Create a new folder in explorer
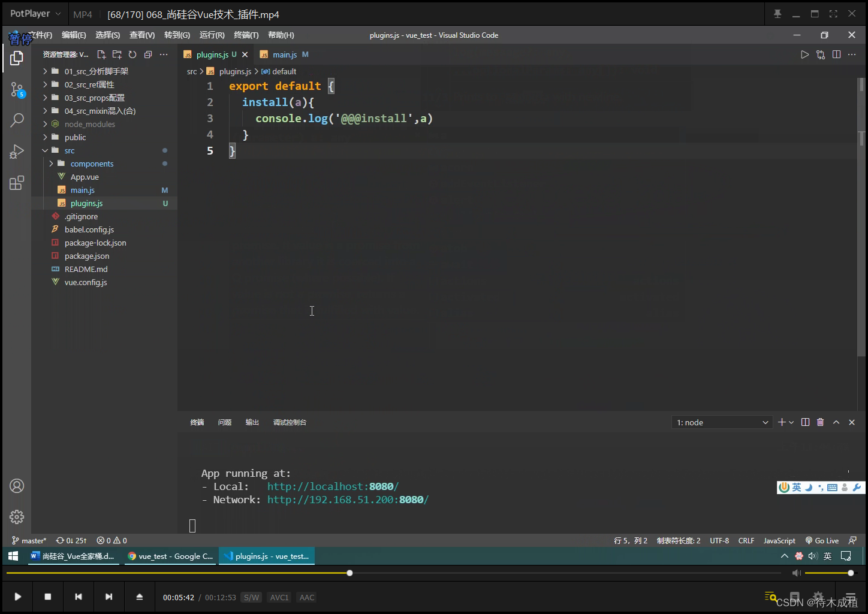The height and width of the screenshot is (614, 868). pyautogui.click(x=117, y=55)
